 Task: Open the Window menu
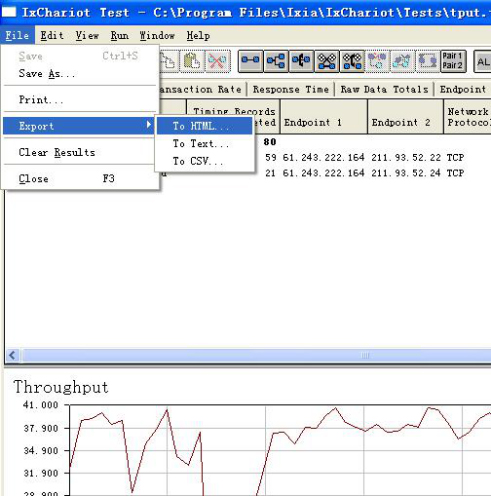click(x=157, y=35)
